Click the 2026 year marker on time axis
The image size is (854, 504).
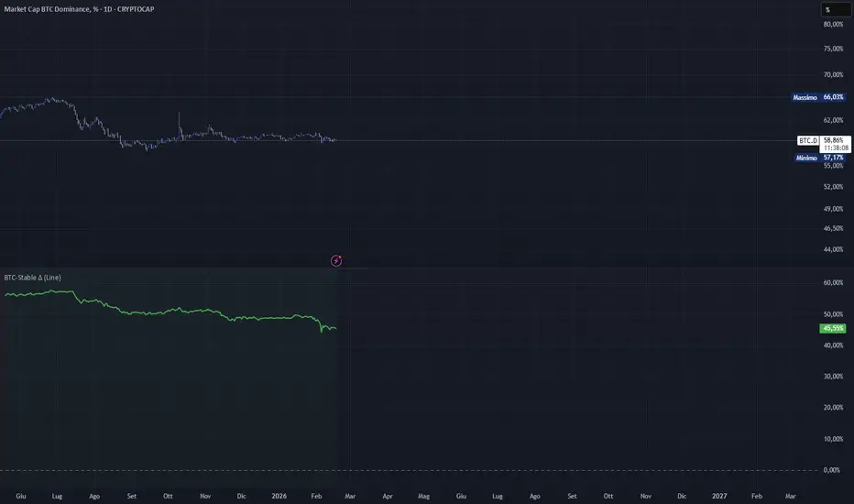[279, 496]
